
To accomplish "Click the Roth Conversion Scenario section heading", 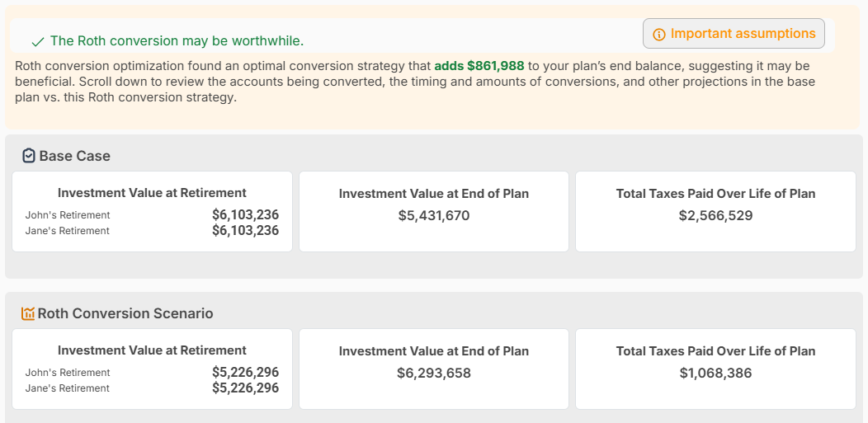I will point(125,313).
